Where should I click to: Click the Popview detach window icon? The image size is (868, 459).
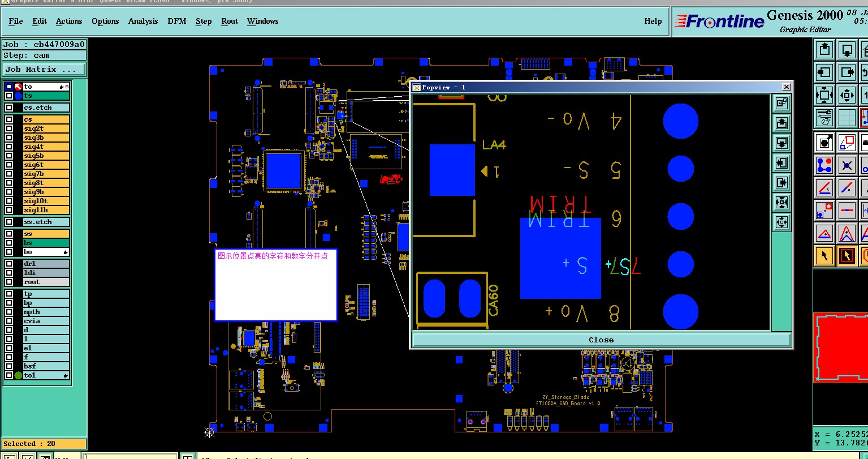(781, 103)
